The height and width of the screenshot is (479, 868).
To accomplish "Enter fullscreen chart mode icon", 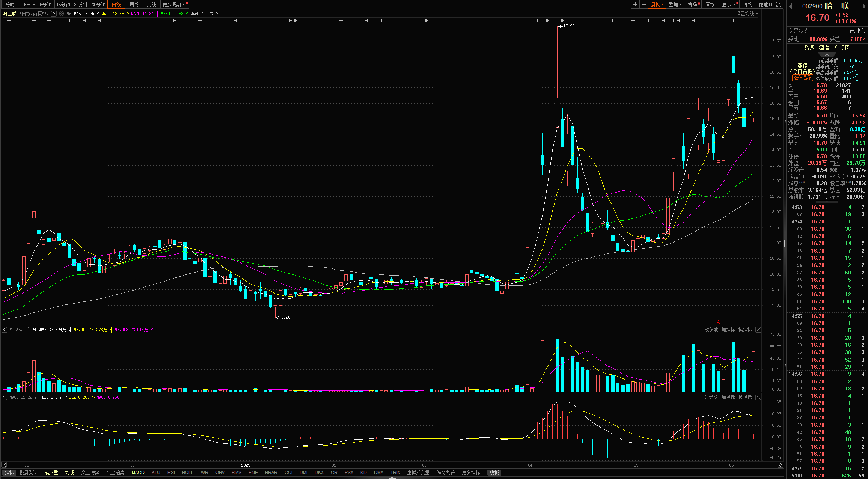I will click(779, 5).
